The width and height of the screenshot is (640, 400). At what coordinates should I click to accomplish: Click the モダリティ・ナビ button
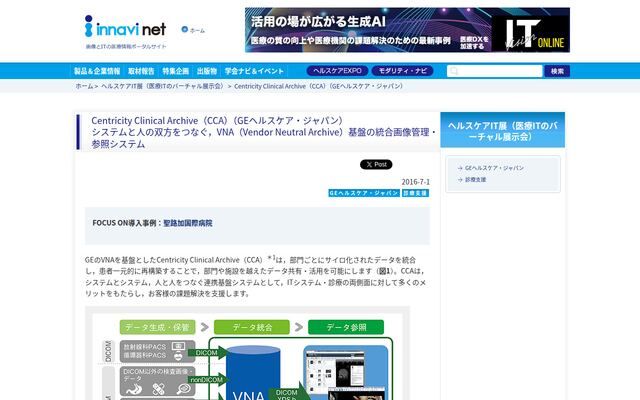[x=402, y=71]
